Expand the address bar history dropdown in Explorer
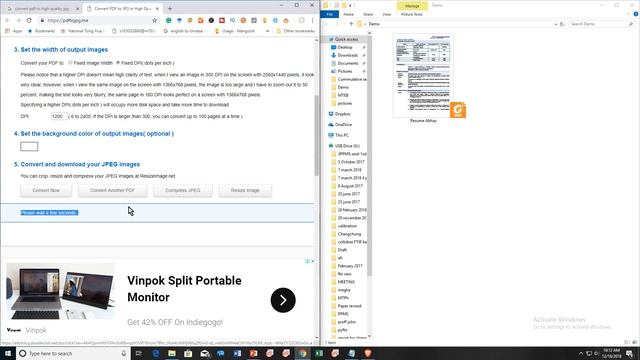The width and height of the screenshot is (640, 360). point(556,24)
